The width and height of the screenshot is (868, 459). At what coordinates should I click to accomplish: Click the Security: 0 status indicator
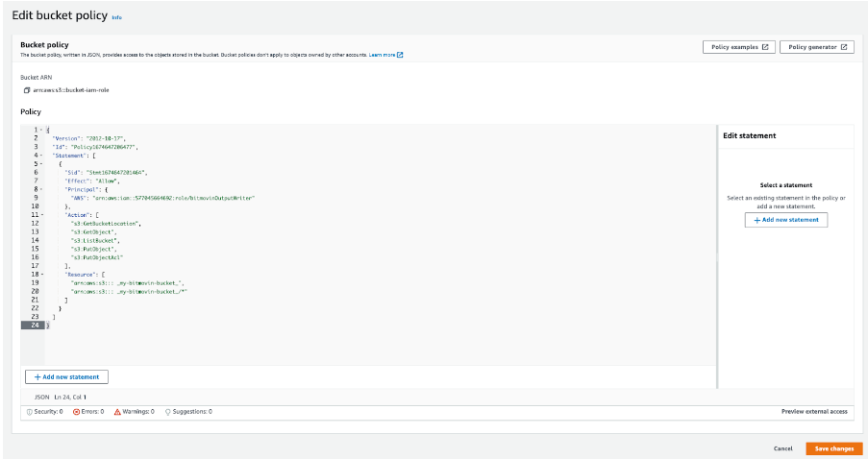45,412
